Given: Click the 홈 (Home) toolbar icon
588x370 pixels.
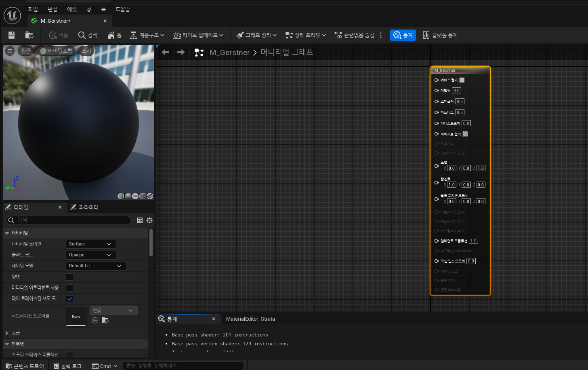Looking at the screenshot, I should tap(114, 35).
